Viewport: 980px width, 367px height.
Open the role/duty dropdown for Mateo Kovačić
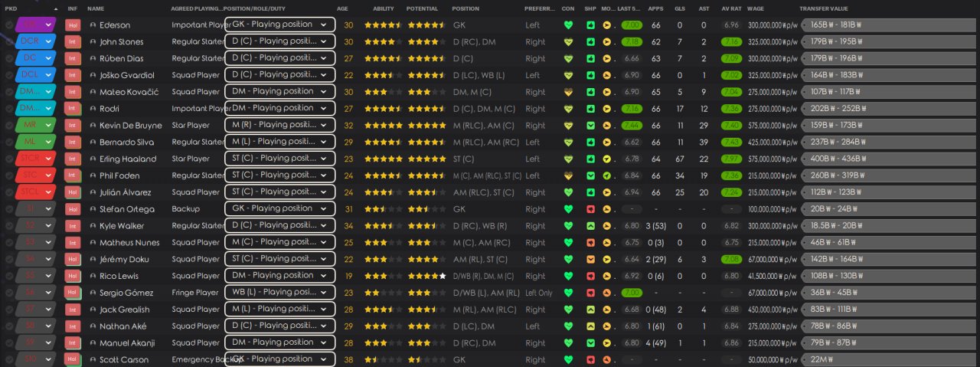pos(280,91)
